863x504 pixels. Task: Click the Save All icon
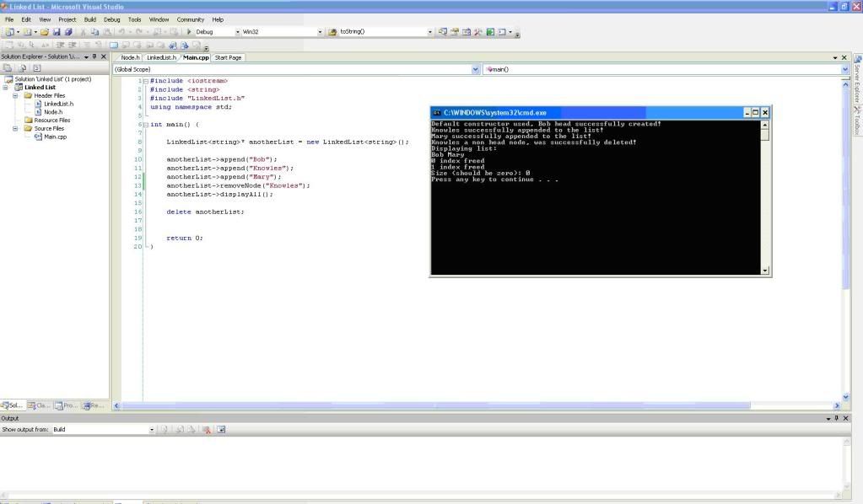(x=69, y=32)
